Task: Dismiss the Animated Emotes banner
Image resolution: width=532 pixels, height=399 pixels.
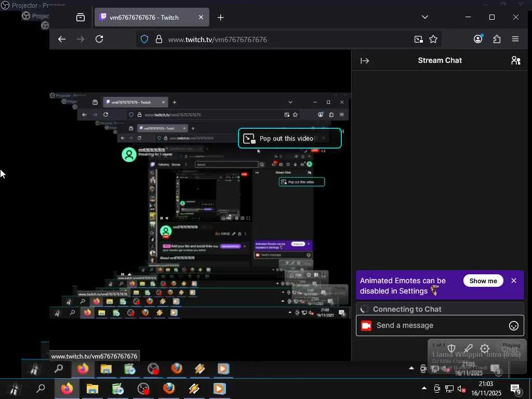Action: pos(514,281)
